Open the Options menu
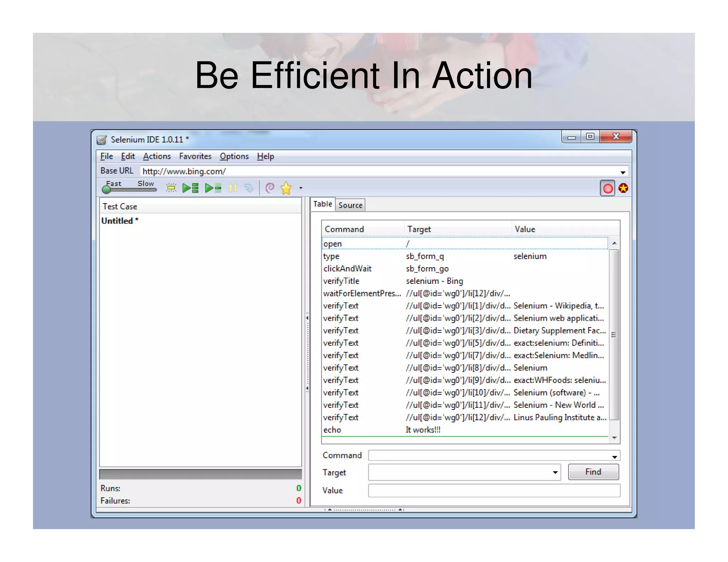This screenshot has width=728, height=562. [x=234, y=156]
